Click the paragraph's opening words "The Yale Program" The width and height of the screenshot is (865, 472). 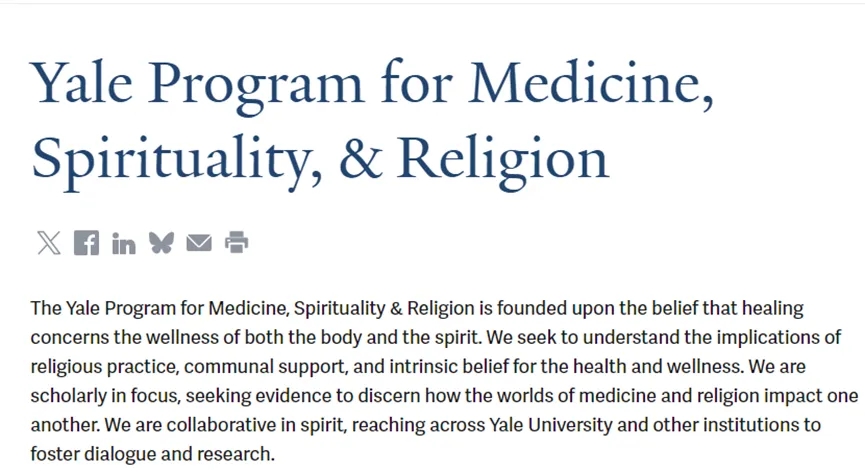click(x=92, y=308)
